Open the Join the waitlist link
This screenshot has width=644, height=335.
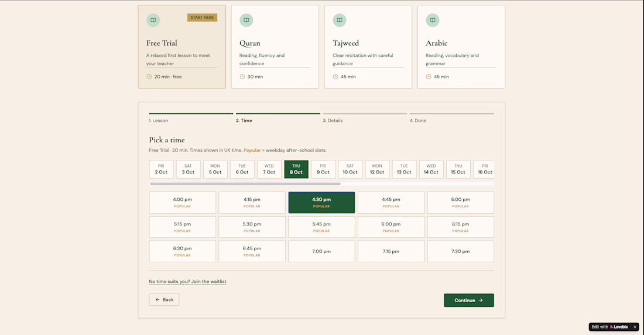point(188,282)
